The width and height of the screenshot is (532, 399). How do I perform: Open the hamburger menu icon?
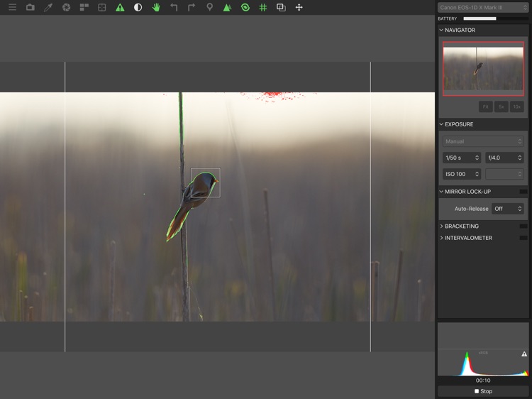tap(13, 7)
